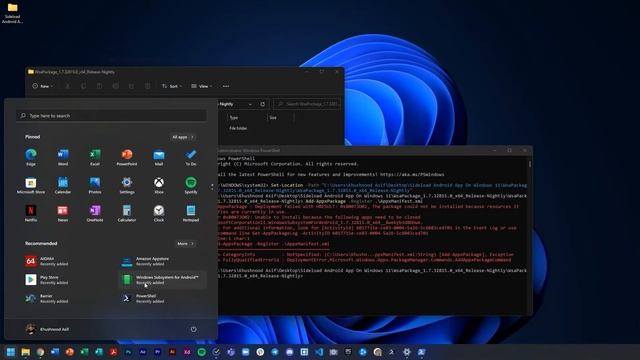Screen dimensions: 640x360
Task: Launch Netflix from pinned apps
Action: click(x=31, y=213)
